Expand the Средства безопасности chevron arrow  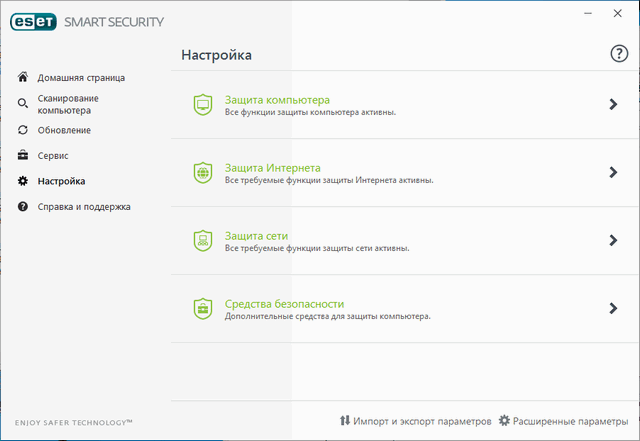[x=613, y=308]
